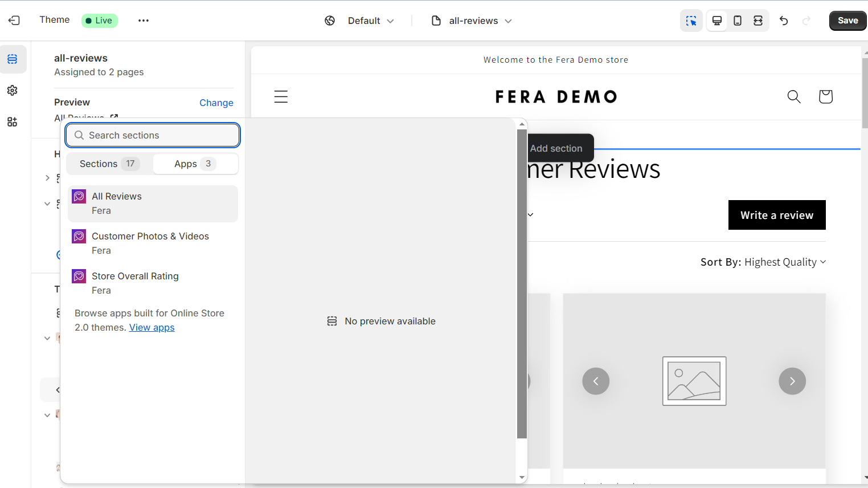Image resolution: width=868 pixels, height=488 pixels.
Task: Select Store Overall Rating app block
Action: click(153, 283)
